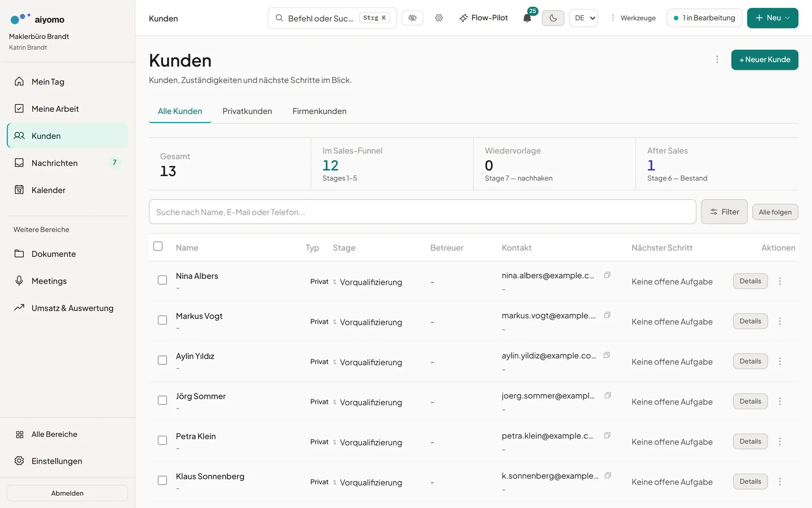This screenshot has width=812, height=508.
Task: Click the + Neuer Kunde button
Action: click(765, 60)
